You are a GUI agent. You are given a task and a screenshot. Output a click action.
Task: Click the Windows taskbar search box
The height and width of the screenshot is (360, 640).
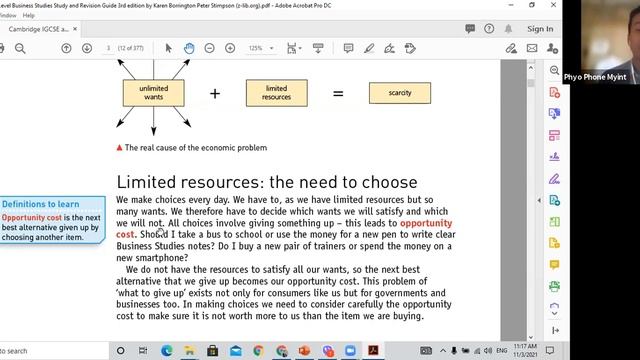coord(54,351)
